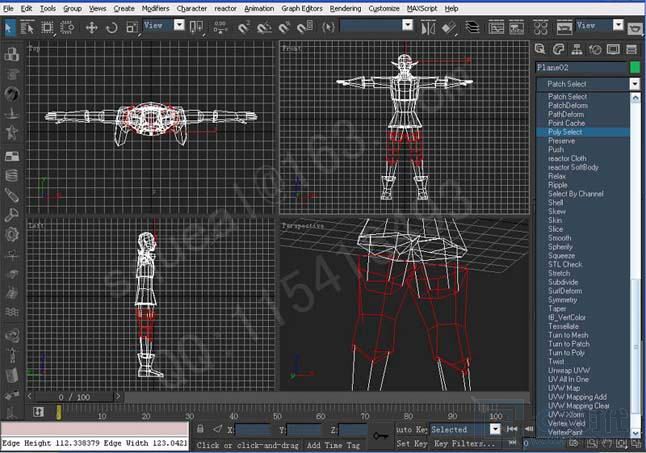Click reactor Motor gear icon in left toolbar
This screenshot has height=453, width=646.
click(x=12, y=234)
